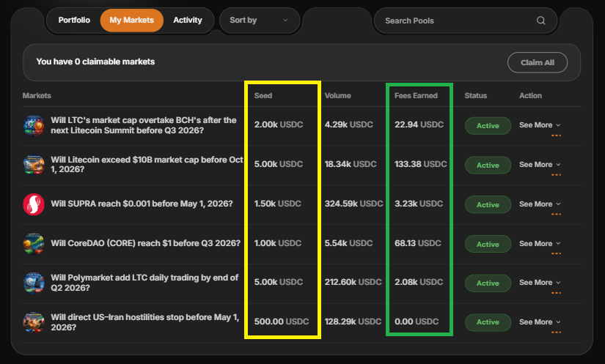Click Active status on Litecoin $10B row

[x=488, y=166]
